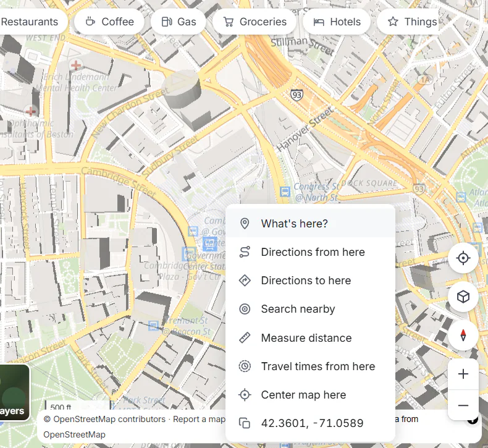Filter map by Coffee chip
The height and width of the screenshot is (448, 488).
tap(109, 22)
